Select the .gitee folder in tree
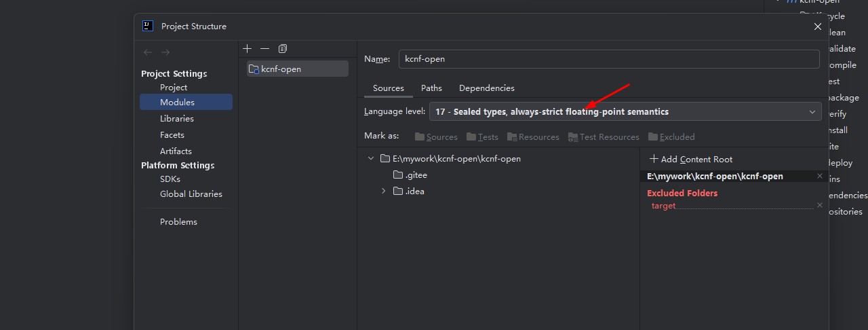The height and width of the screenshot is (330, 868). [x=416, y=175]
